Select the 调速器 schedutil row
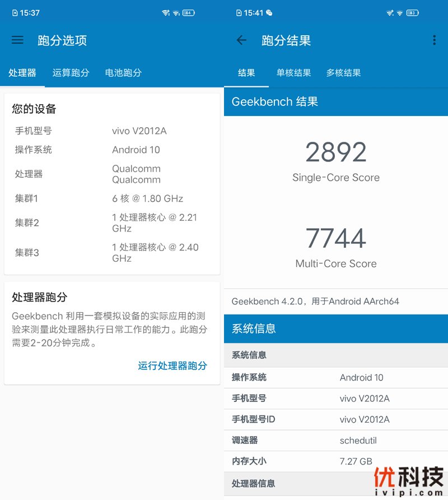The image size is (448, 500). (x=336, y=441)
